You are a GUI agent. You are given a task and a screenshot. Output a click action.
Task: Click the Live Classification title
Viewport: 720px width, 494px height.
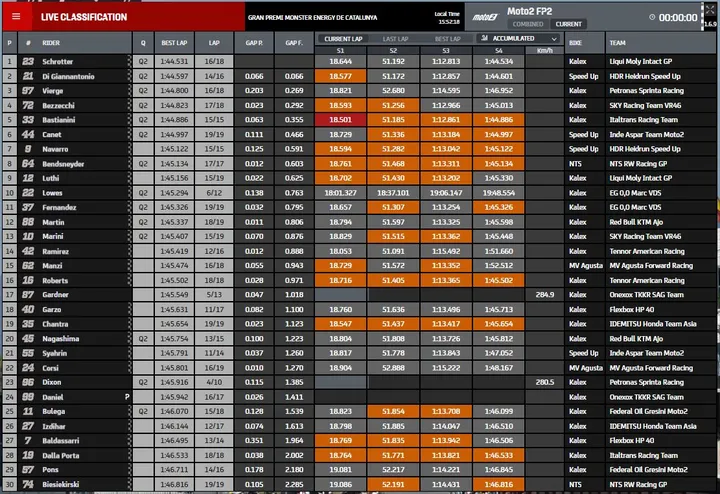84,17
